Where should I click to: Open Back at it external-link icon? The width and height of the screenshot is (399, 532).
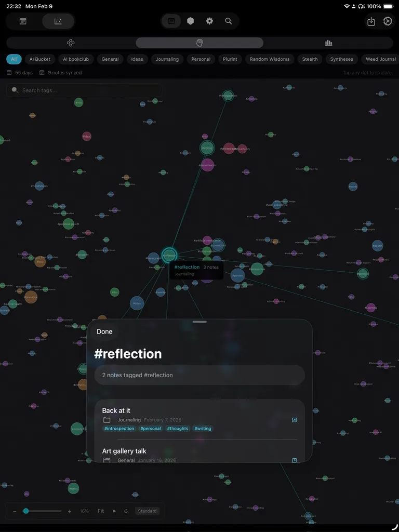pyautogui.click(x=295, y=420)
